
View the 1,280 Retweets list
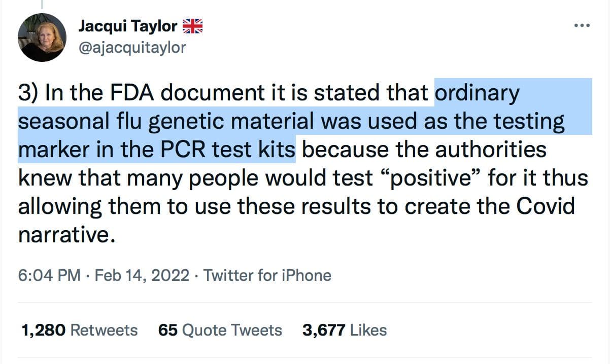80,330
